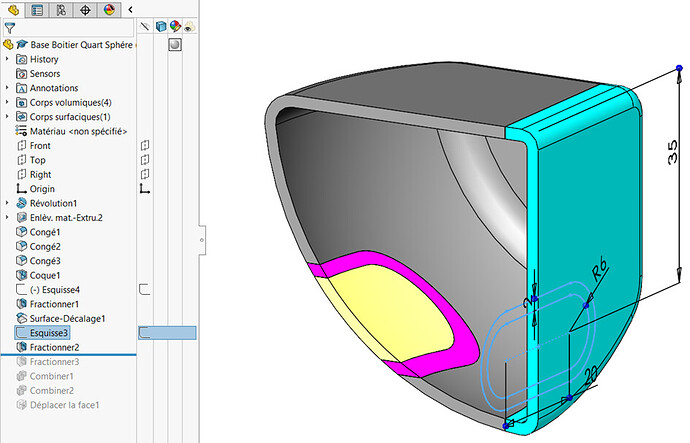Toggle the Front plane visibility in display pane
The image size is (690, 443).
point(145,146)
